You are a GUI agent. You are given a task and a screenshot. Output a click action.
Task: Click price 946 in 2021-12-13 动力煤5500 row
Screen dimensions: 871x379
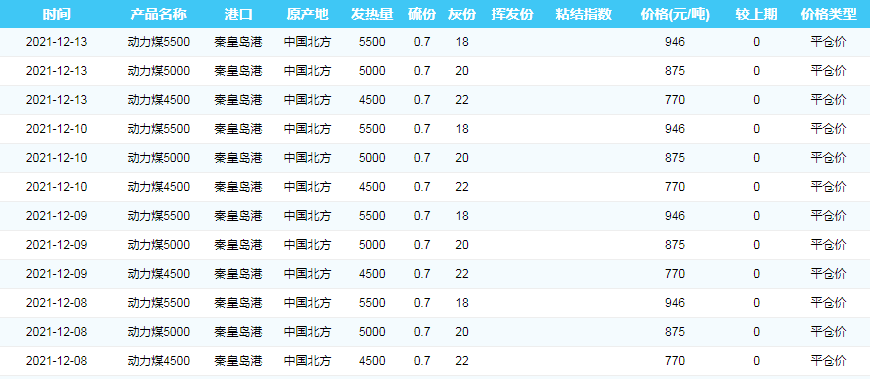675,42
